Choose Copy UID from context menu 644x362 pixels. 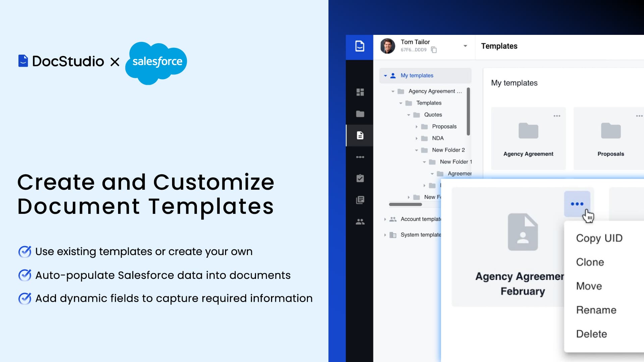click(599, 238)
